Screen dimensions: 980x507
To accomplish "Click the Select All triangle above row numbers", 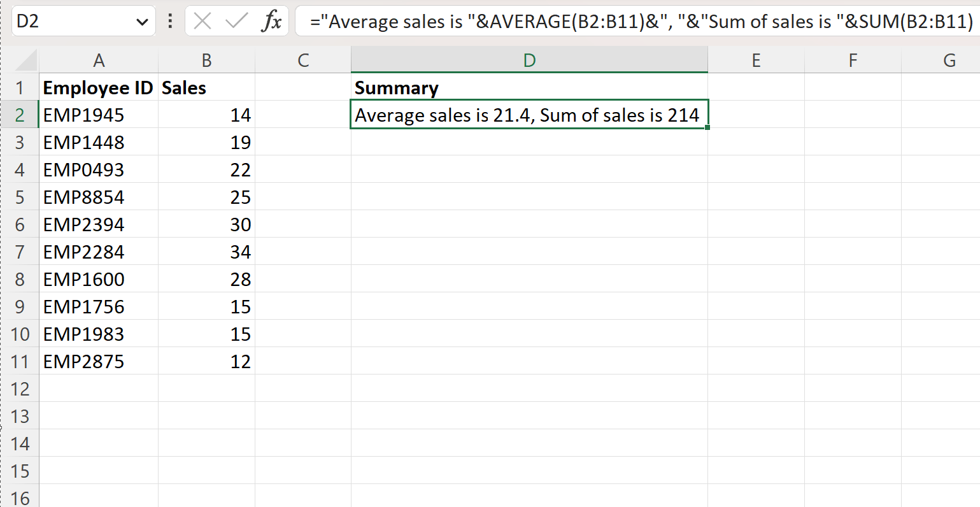I will point(24,59).
